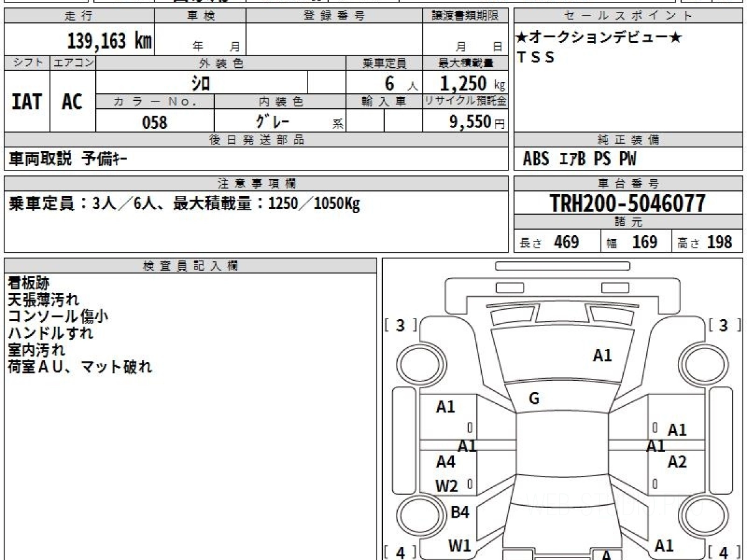Click color number 058
The height and width of the screenshot is (560, 747).
[x=154, y=122]
